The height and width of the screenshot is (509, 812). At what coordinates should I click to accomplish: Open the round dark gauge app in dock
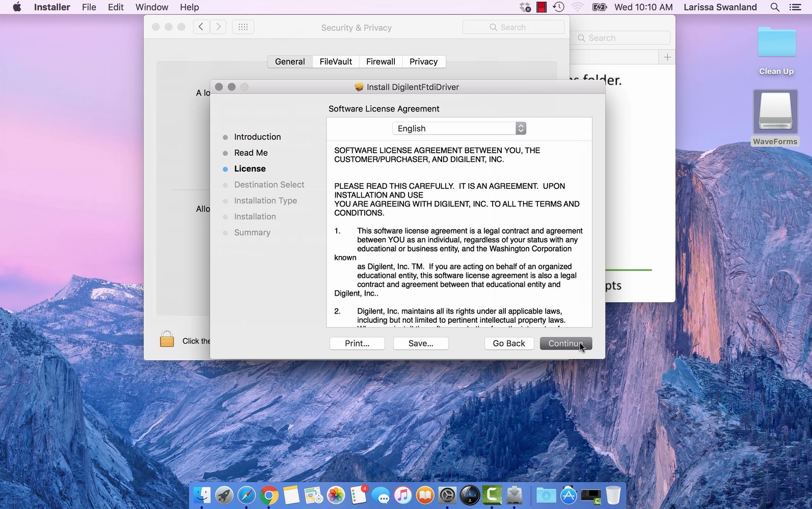470,495
